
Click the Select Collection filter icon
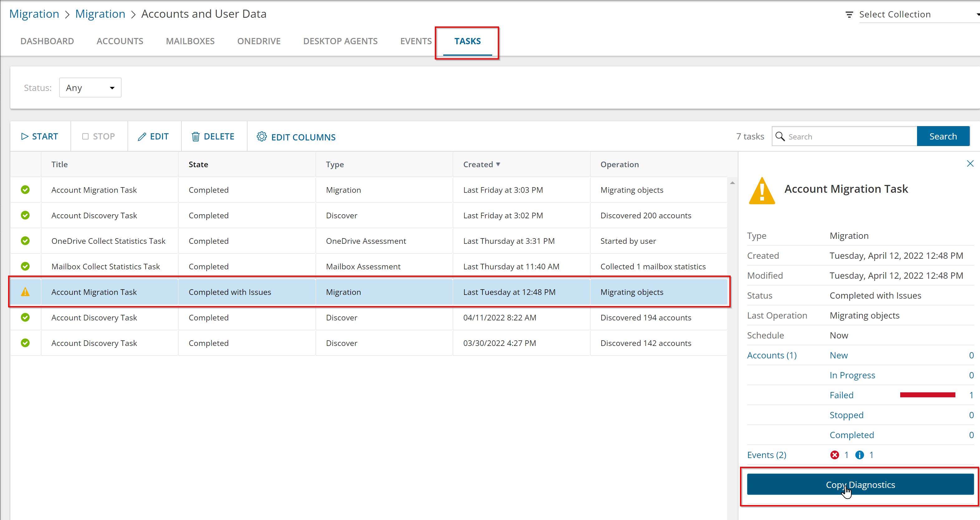pos(849,14)
